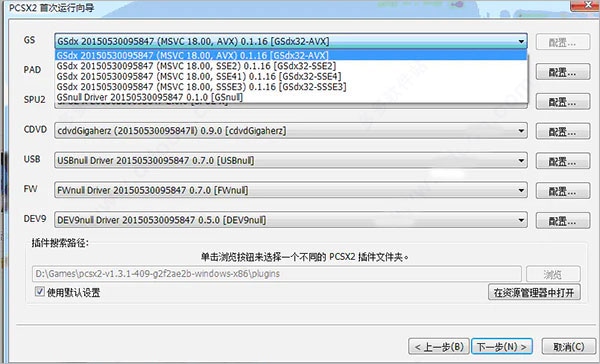This screenshot has width=600, height=364.
Task: Collapse the GS plugin dropdown arrow
Action: (521, 41)
